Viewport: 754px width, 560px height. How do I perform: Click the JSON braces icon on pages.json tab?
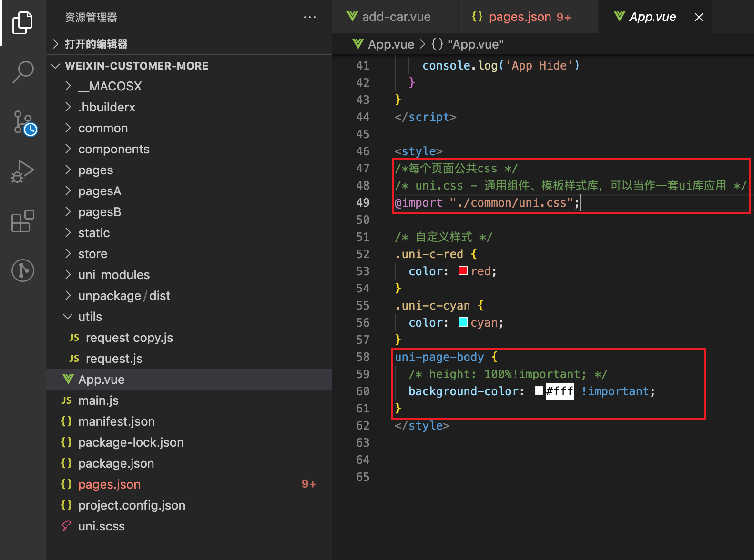pyautogui.click(x=477, y=17)
